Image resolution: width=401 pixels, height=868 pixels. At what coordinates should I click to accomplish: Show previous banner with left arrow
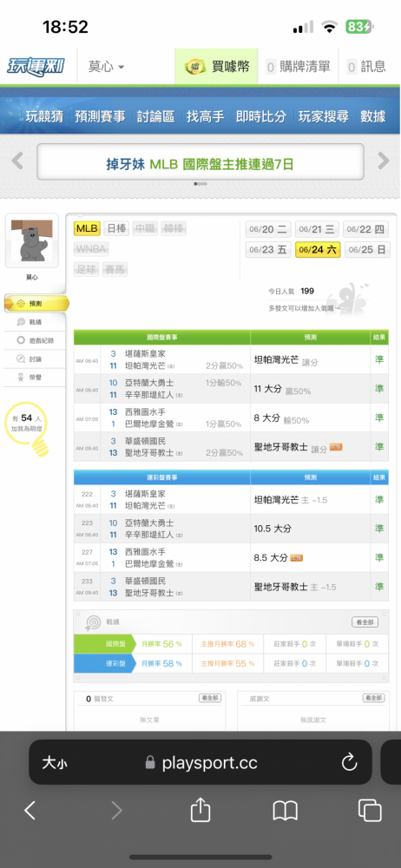click(17, 161)
